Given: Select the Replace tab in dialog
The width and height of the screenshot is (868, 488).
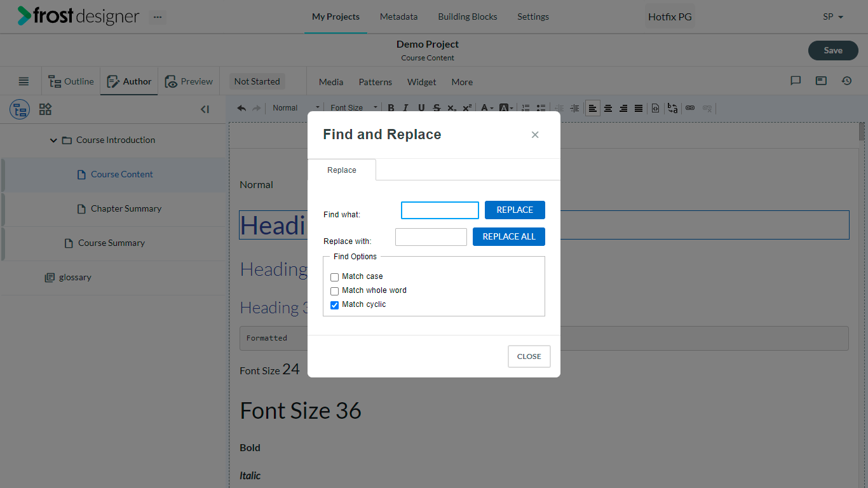Looking at the screenshot, I should click(x=342, y=170).
